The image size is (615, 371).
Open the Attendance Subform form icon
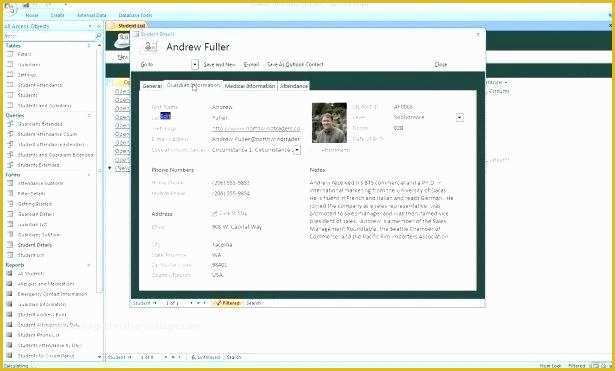pos(11,183)
